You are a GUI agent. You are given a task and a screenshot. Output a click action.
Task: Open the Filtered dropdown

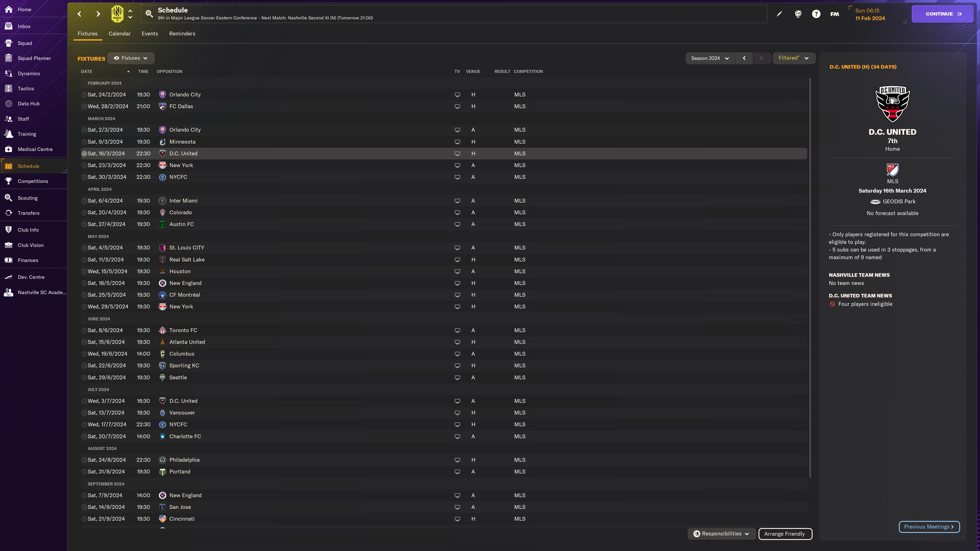point(794,58)
